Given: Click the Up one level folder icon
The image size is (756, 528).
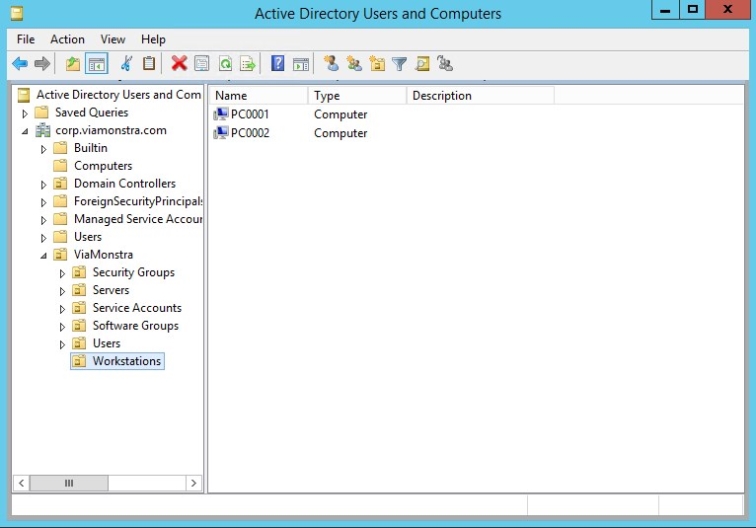Looking at the screenshot, I should [72, 64].
